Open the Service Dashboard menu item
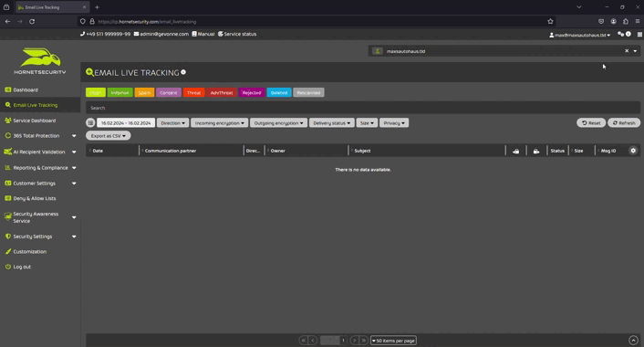The image size is (644, 347). click(35, 121)
